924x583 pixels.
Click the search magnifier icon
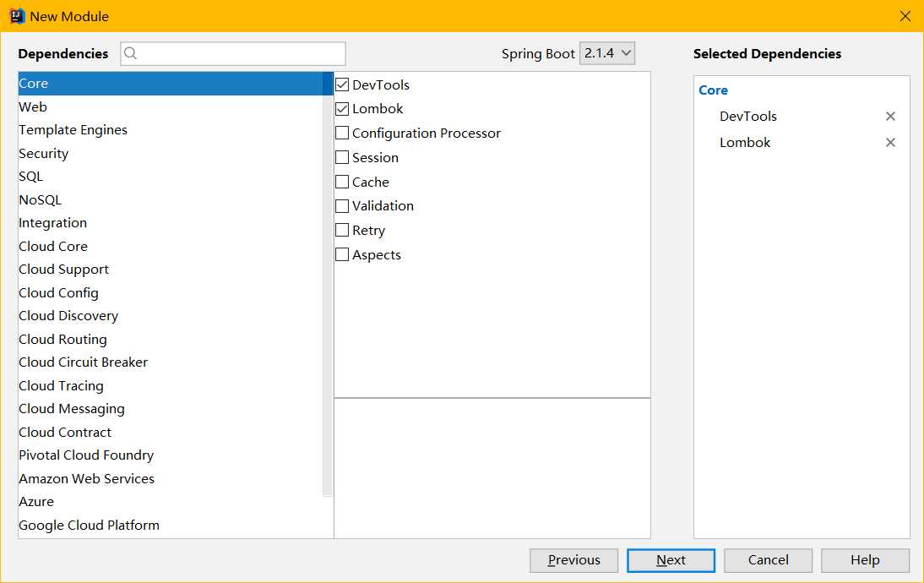(131, 53)
